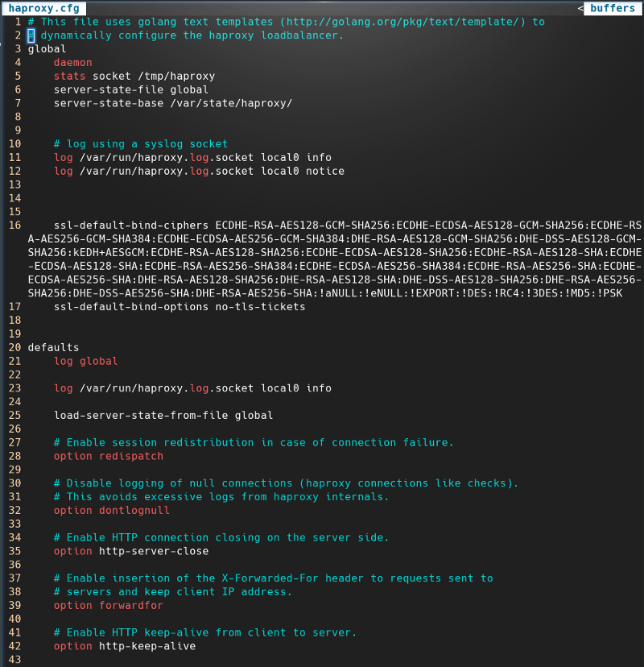Click 'ssl-default-bind-ciphers' directive

tap(131, 226)
